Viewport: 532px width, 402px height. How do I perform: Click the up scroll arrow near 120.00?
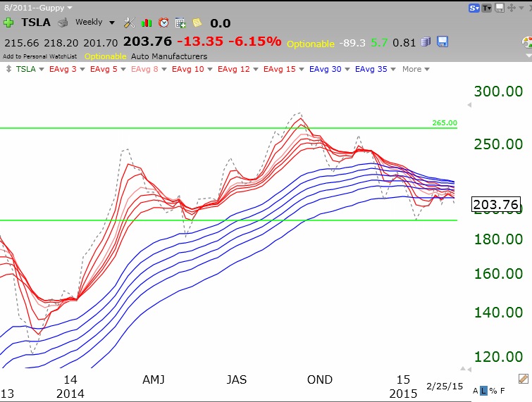[463, 368]
